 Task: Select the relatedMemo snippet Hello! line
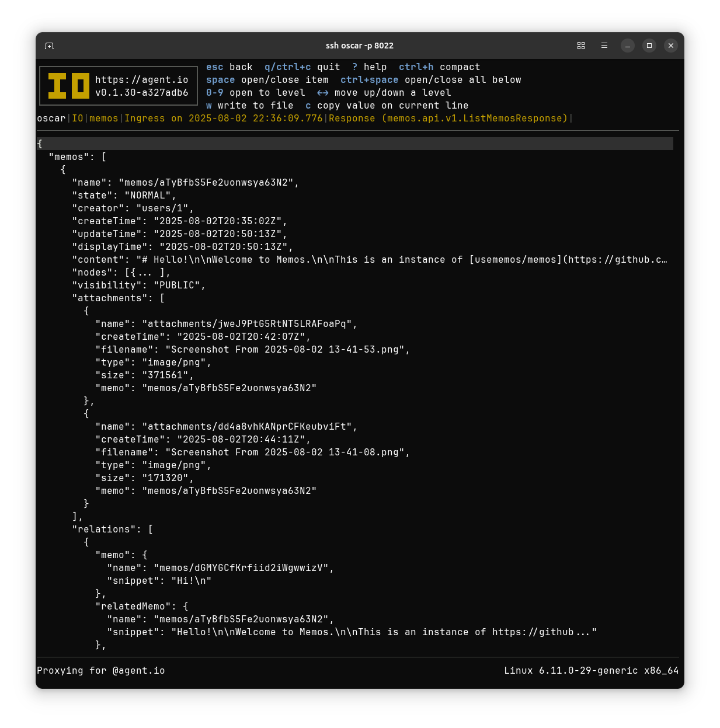(x=352, y=632)
